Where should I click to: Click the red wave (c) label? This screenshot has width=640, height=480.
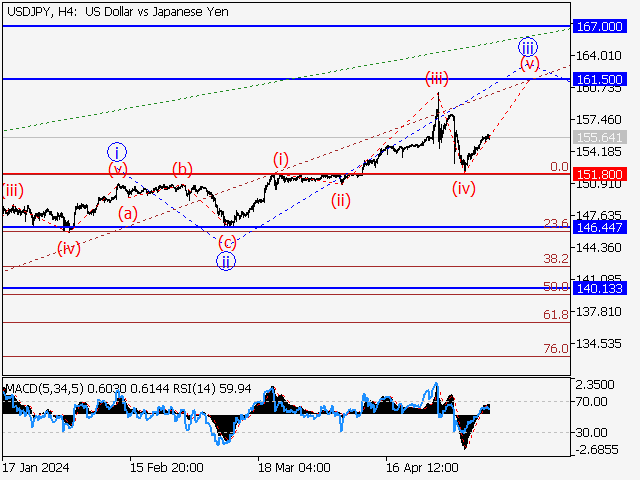coord(227,242)
